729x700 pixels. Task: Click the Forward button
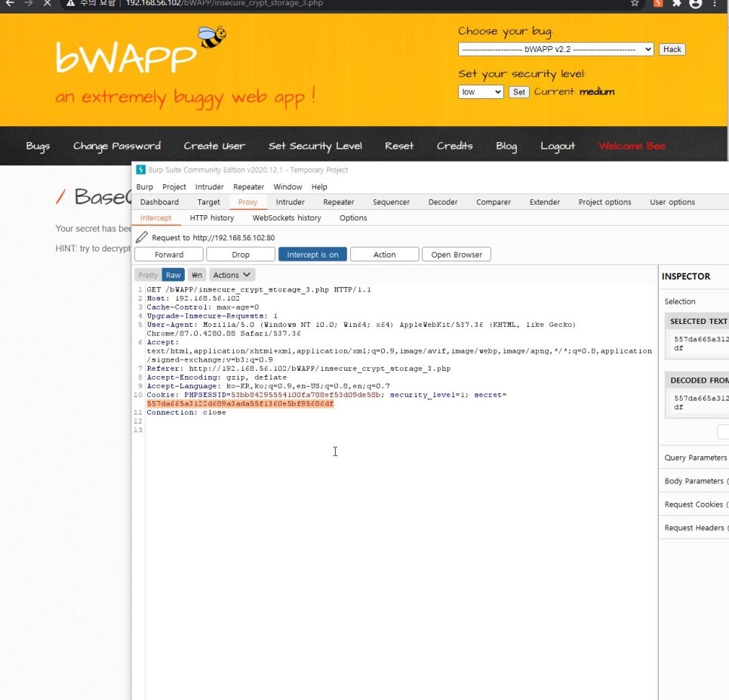pos(169,254)
